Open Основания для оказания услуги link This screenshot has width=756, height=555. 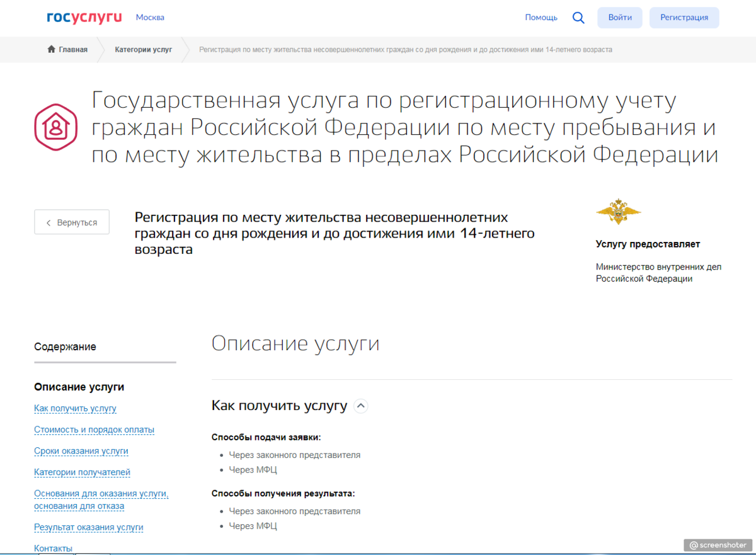(x=101, y=494)
